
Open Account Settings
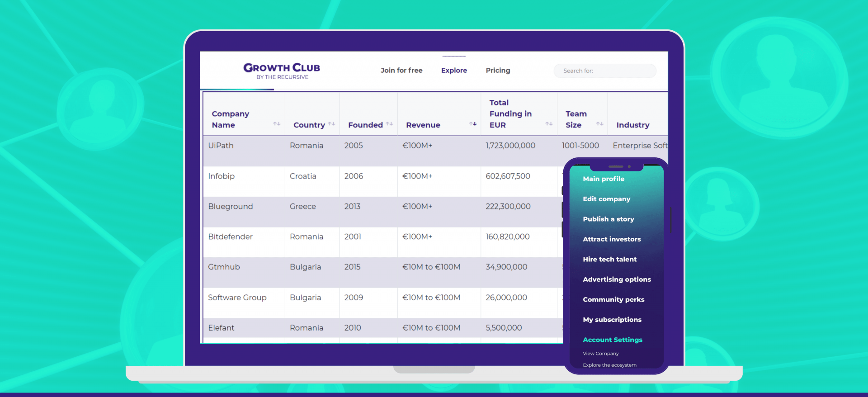(613, 340)
